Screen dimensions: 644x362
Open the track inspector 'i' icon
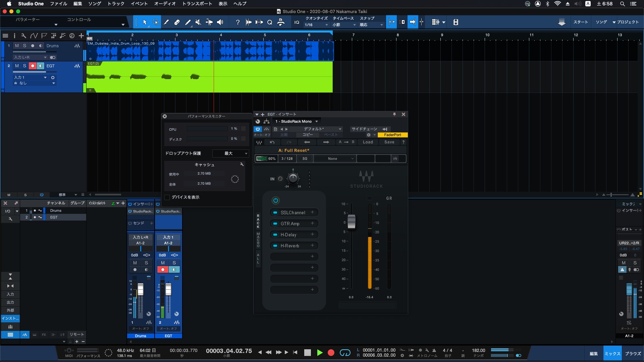point(14,36)
